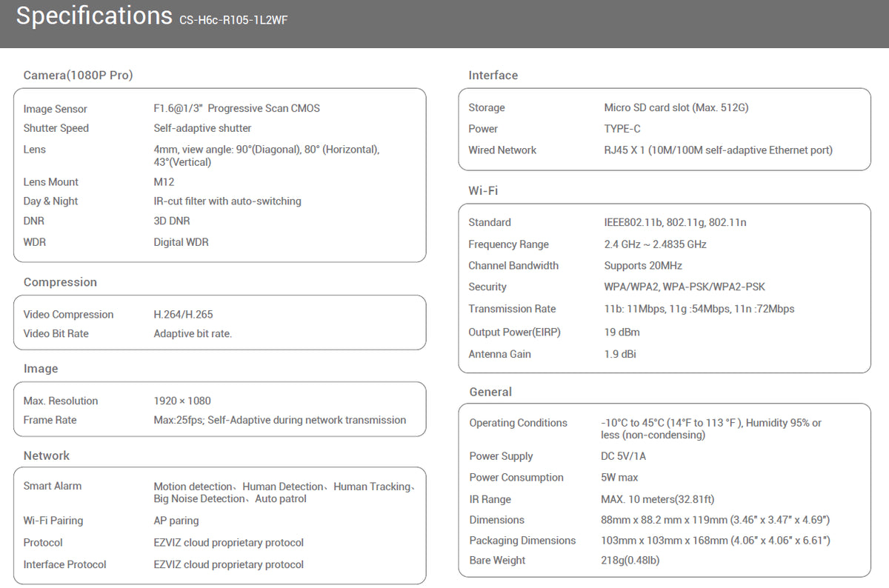
Task: Click the Self-adaptive shutter value
Action: coord(202,128)
